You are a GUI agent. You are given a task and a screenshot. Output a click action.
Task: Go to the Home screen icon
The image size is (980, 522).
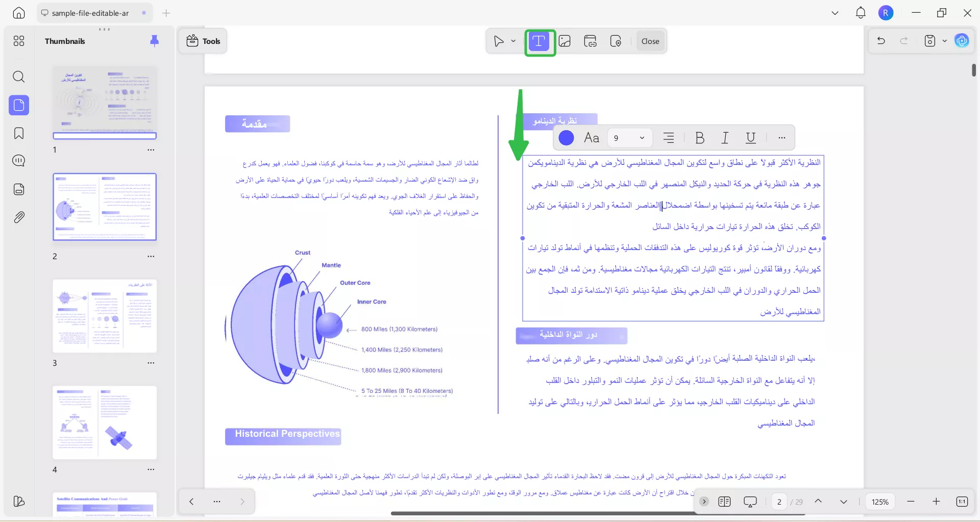[19, 13]
